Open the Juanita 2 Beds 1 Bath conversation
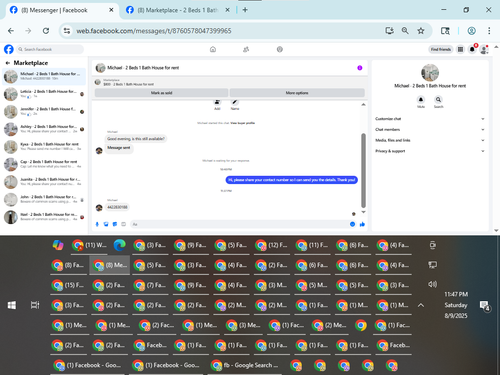This screenshot has height=375, width=500. (x=44, y=182)
